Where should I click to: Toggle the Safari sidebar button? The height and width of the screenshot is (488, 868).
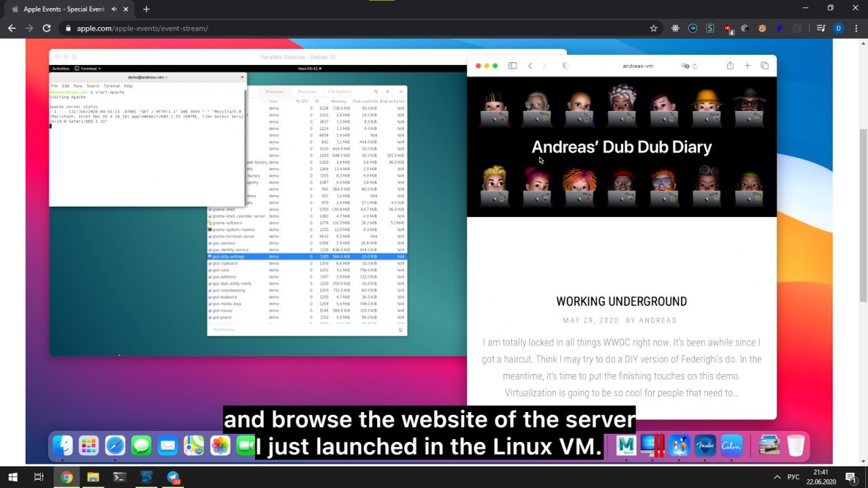coord(513,66)
